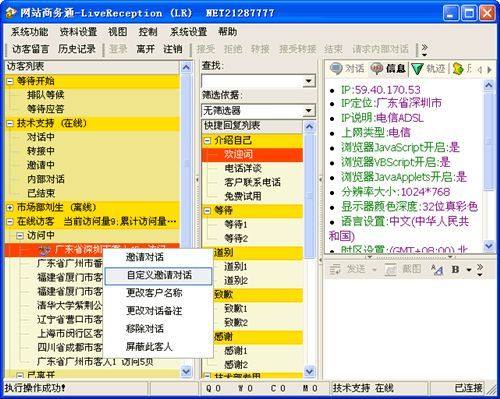
Task: Collapse 等待 quick reply group
Action: click(x=207, y=211)
